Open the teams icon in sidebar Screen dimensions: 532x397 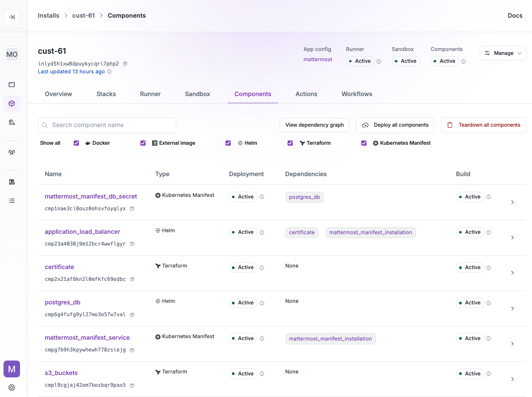coord(11,152)
